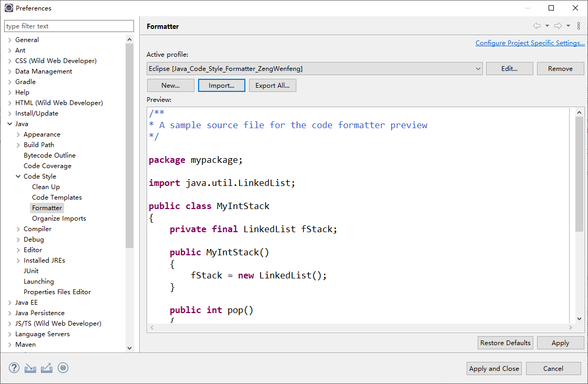Image resolution: width=588 pixels, height=384 pixels.
Task: Click the tree scroll up arrow
Action: (x=129, y=39)
